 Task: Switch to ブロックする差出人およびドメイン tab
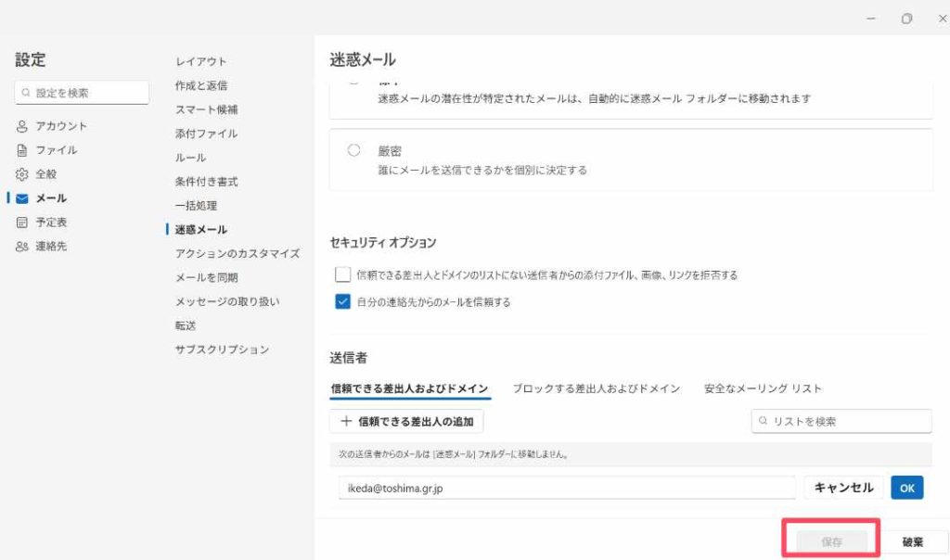pos(597,388)
